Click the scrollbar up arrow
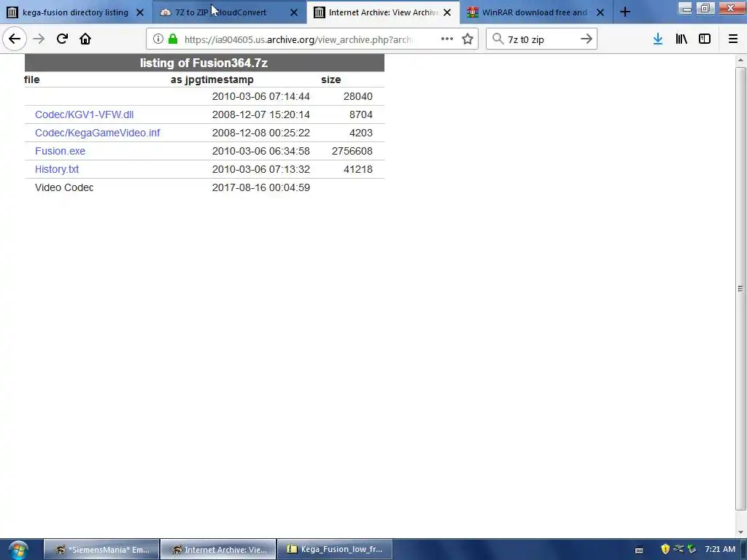Image resolution: width=747 pixels, height=560 pixels. pyautogui.click(x=740, y=60)
